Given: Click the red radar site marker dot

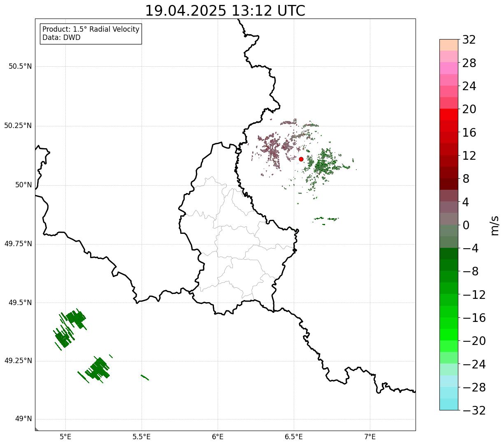Looking at the screenshot, I should [301, 159].
